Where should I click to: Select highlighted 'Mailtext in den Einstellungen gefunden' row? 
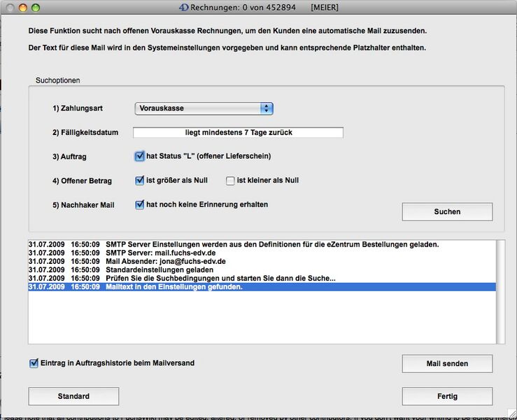pyautogui.click(x=173, y=287)
